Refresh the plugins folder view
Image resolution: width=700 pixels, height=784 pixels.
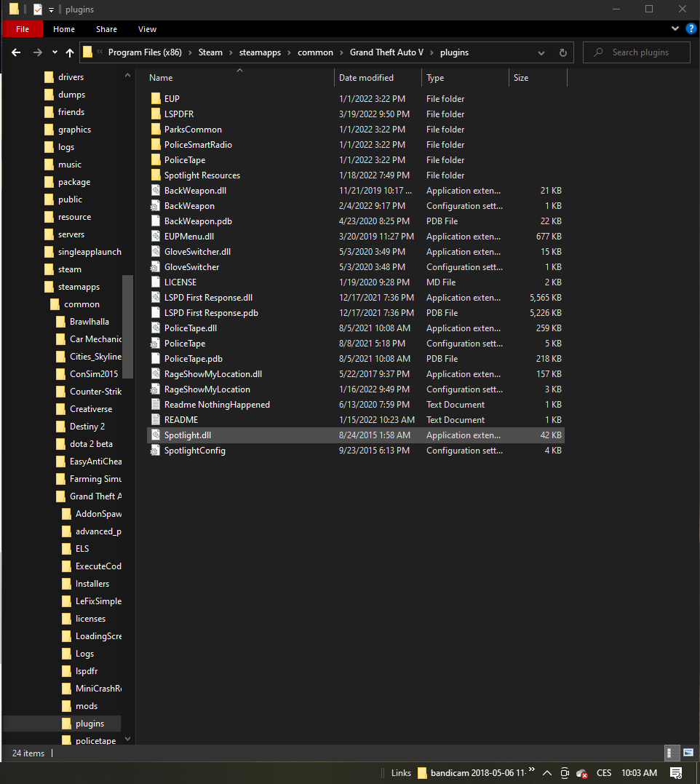click(562, 52)
